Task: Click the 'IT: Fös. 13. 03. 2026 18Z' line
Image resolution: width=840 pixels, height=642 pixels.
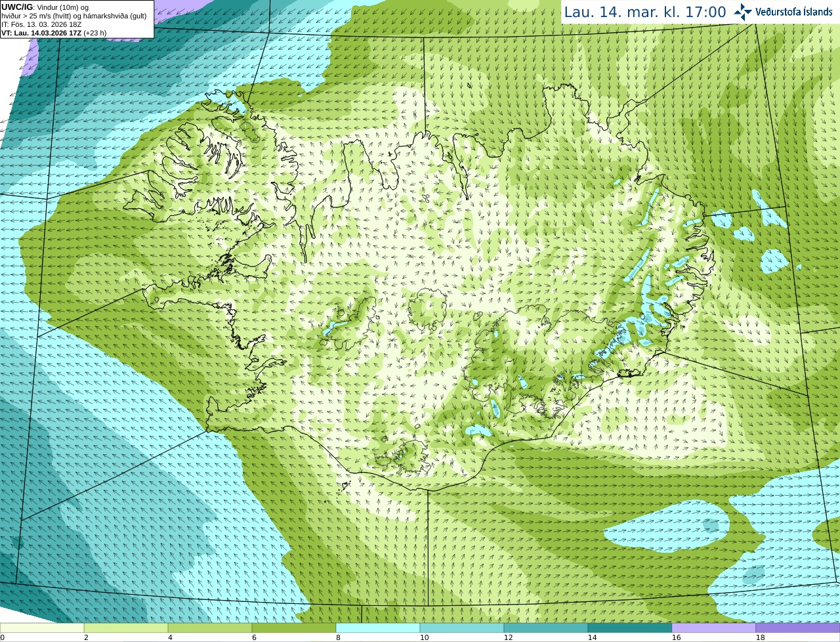Action: point(41,24)
